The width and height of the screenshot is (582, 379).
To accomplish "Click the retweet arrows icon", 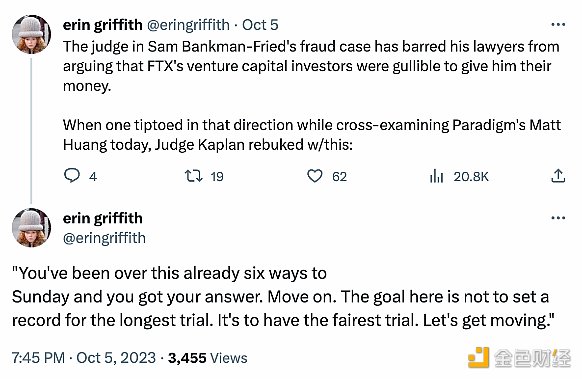I will pos(194,176).
